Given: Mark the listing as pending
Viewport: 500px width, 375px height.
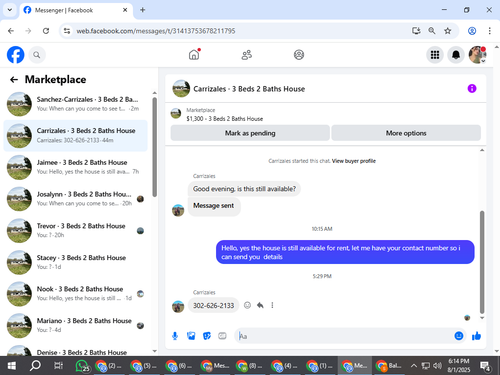Looking at the screenshot, I should pos(250,133).
